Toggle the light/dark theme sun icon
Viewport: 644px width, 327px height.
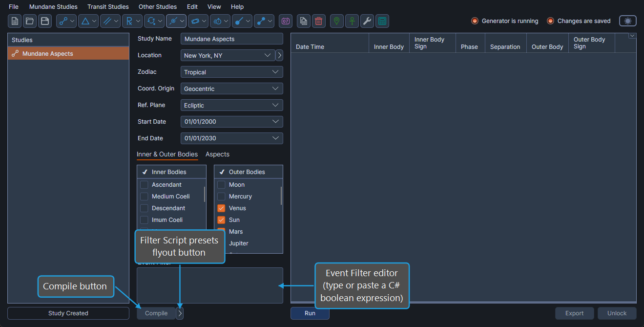(x=628, y=21)
